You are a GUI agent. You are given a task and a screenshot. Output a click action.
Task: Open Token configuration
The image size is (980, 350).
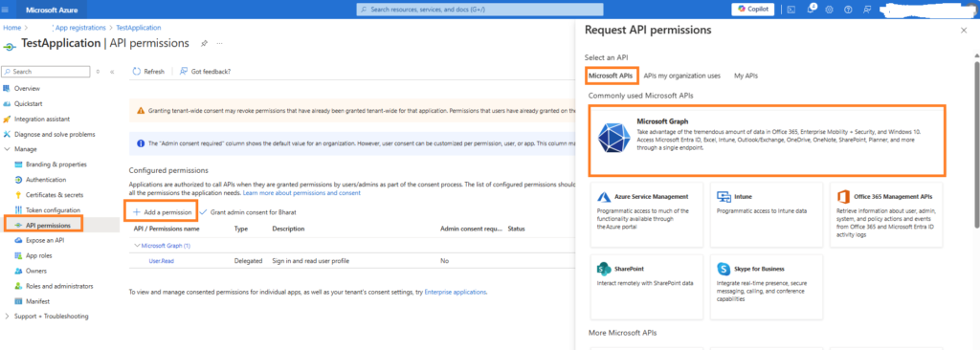point(53,210)
